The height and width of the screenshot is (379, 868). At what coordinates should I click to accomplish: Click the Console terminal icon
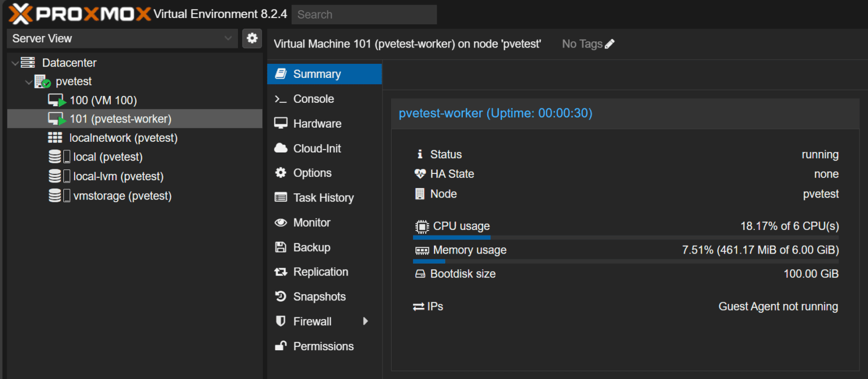click(280, 99)
